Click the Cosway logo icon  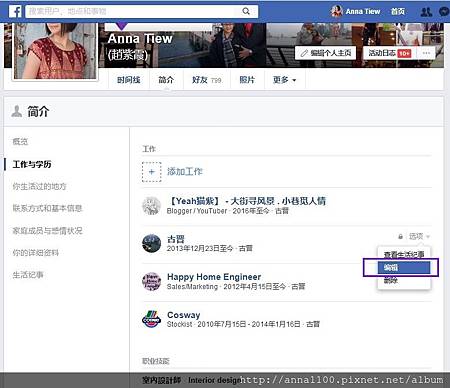(152, 319)
